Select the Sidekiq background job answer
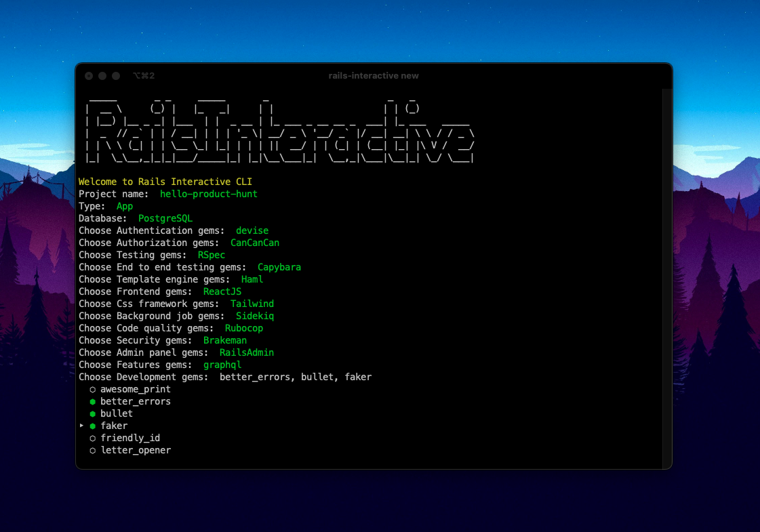 point(255,316)
